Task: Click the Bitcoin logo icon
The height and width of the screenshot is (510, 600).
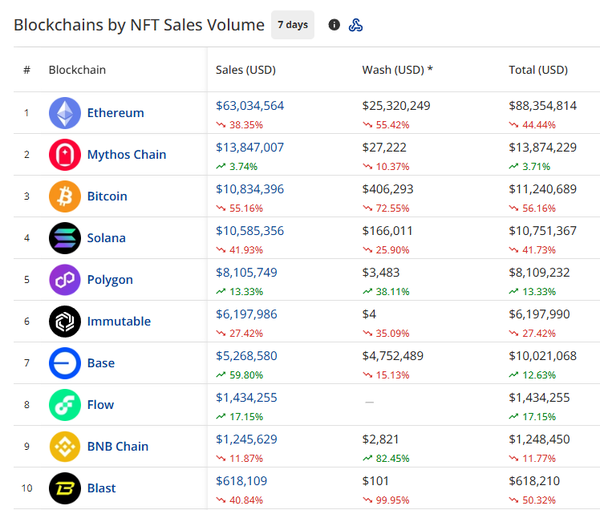Action: point(65,196)
